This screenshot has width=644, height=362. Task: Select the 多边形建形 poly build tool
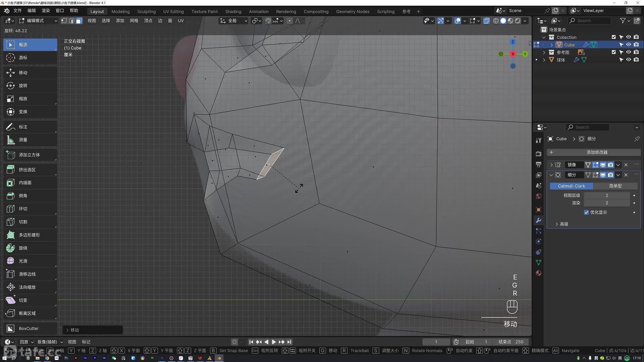(30, 235)
